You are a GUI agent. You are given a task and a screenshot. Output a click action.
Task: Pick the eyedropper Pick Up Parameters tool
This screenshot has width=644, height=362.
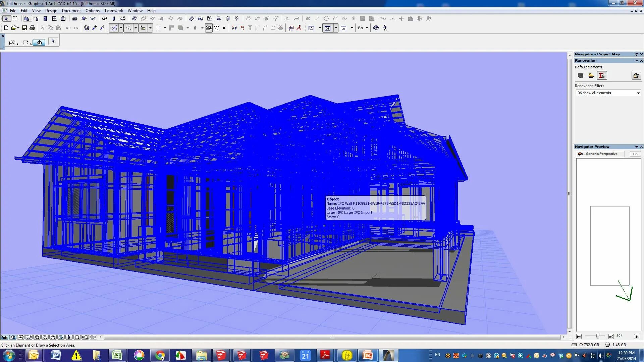tap(95, 28)
